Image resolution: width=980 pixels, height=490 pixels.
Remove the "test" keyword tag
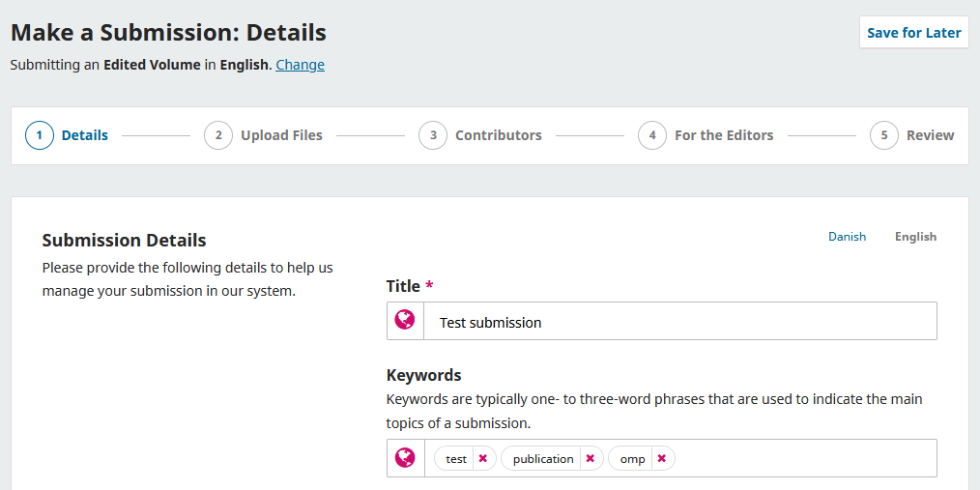click(x=482, y=459)
